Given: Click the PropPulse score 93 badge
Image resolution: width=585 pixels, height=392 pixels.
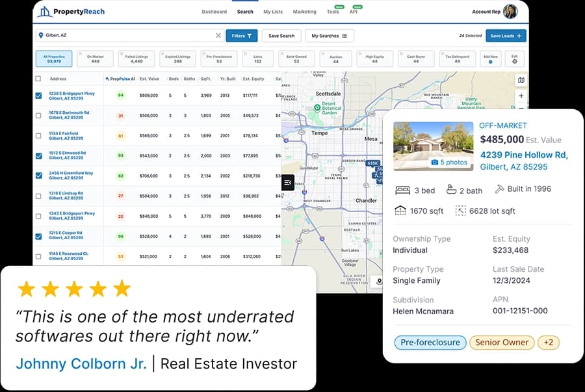Looking at the screenshot, I should pyautogui.click(x=120, y=155).
